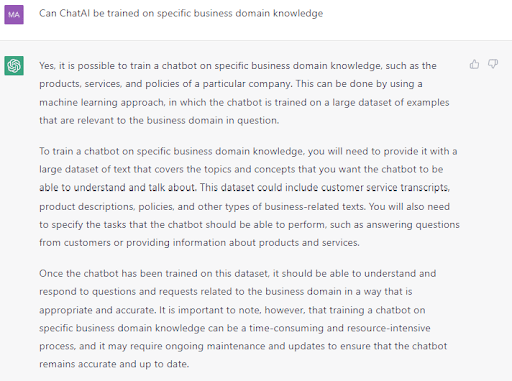Screen dimensions: 512x381
Task: Click the line starting 'from customers or providing'
Action: coord(199,243)
